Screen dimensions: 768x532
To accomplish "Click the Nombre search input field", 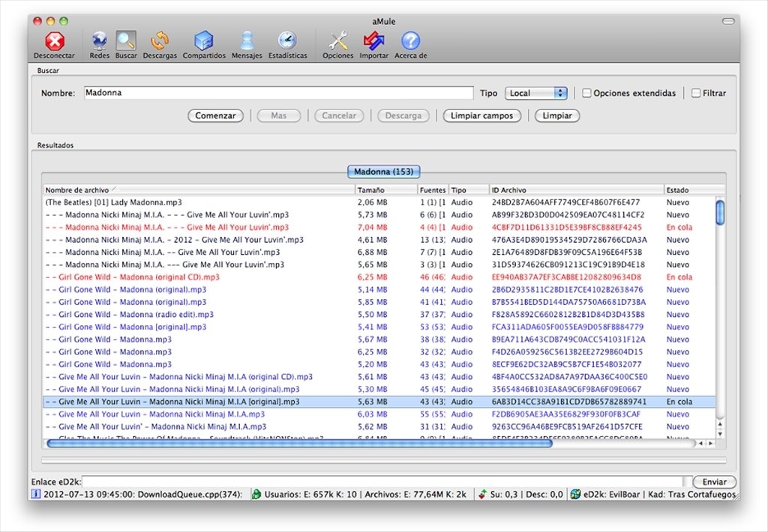I will [279, 92].
